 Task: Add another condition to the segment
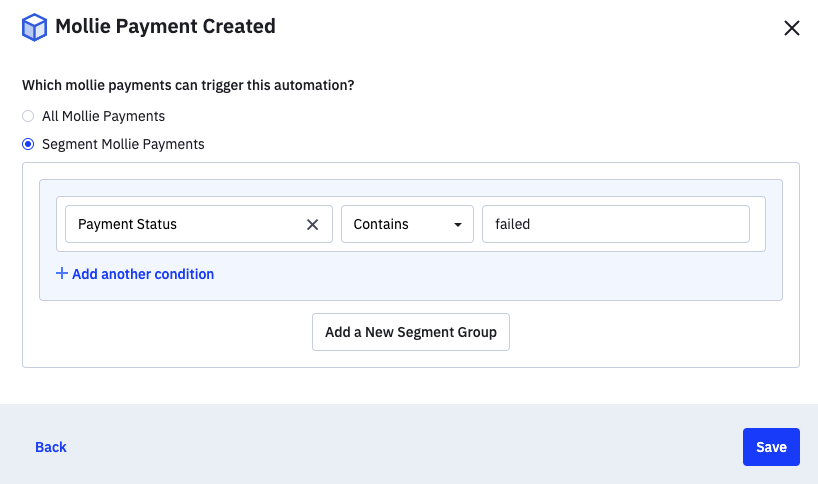135,274
